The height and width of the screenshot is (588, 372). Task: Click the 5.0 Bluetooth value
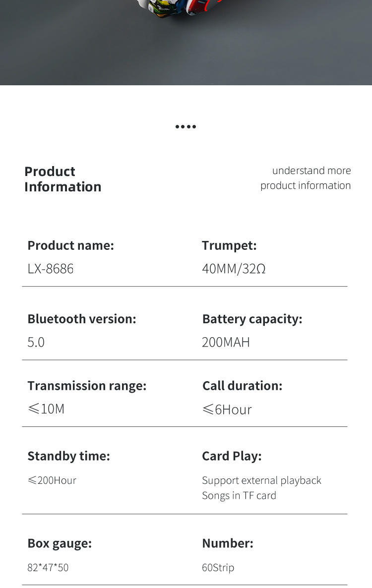click(x=36, y=342)
